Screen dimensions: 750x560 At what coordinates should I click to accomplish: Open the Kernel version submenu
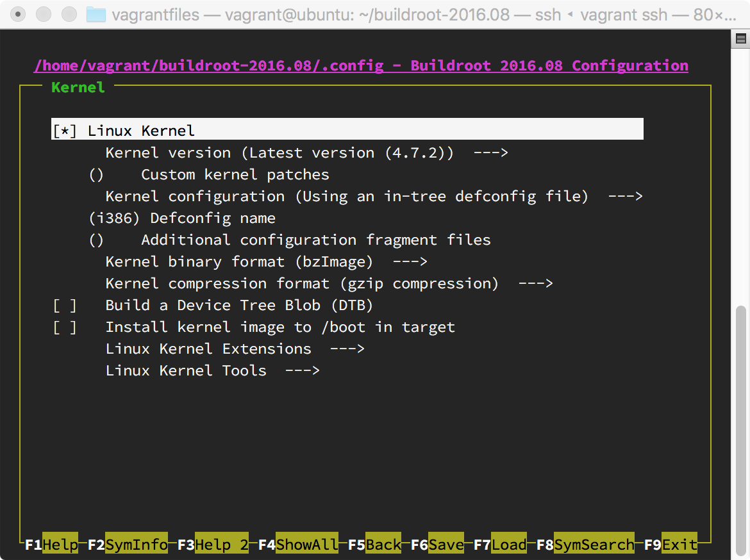pyautogui.click(x=306, y=153)
